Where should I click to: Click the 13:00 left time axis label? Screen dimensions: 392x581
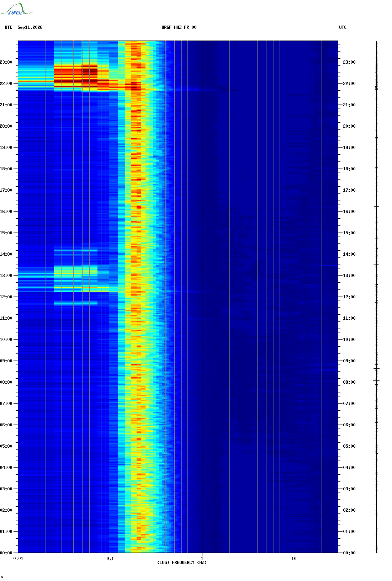pyautogui.click(x=6, y=276)
